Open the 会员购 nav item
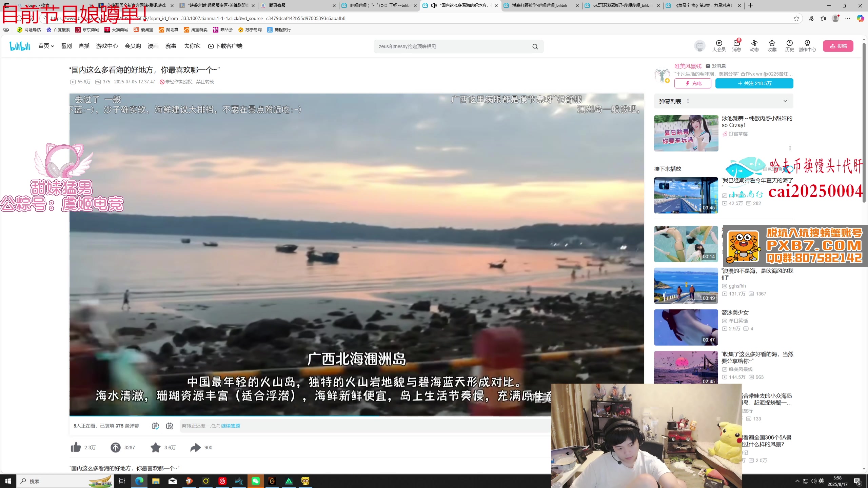868x488 pixels. pyautogui.click(x=133, y=46)
